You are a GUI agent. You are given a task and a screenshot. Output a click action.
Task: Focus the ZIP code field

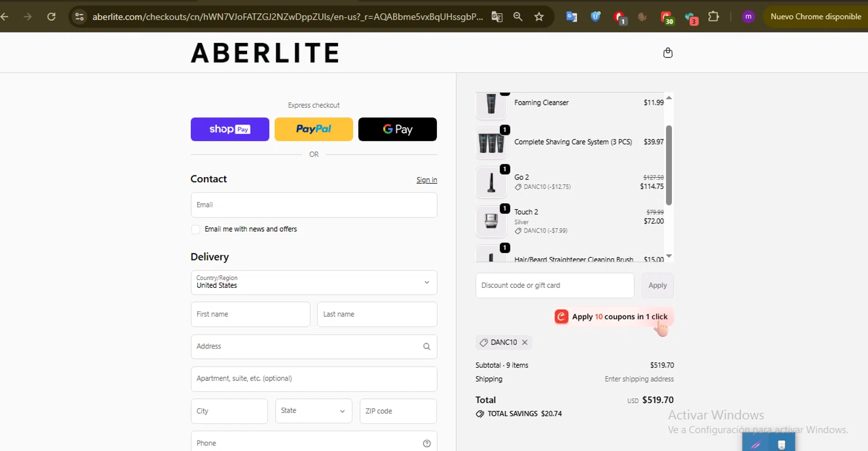pos(398,411)
